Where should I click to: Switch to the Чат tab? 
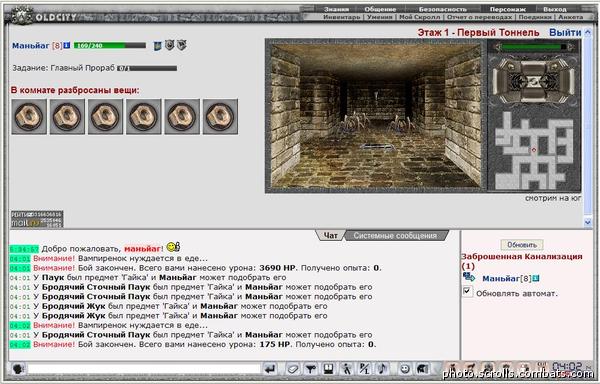click(x=330, y=235)
